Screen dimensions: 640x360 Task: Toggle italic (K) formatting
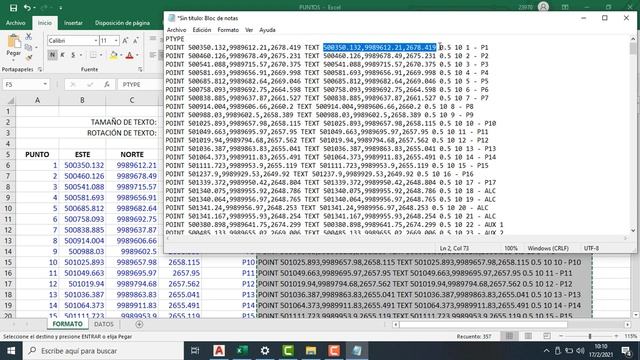coord(62,55)
